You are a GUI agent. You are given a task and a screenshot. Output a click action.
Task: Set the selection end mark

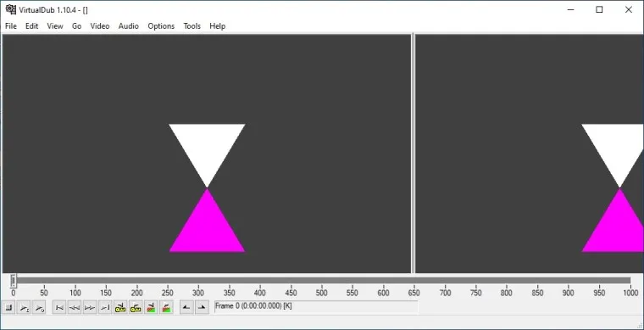202,307
